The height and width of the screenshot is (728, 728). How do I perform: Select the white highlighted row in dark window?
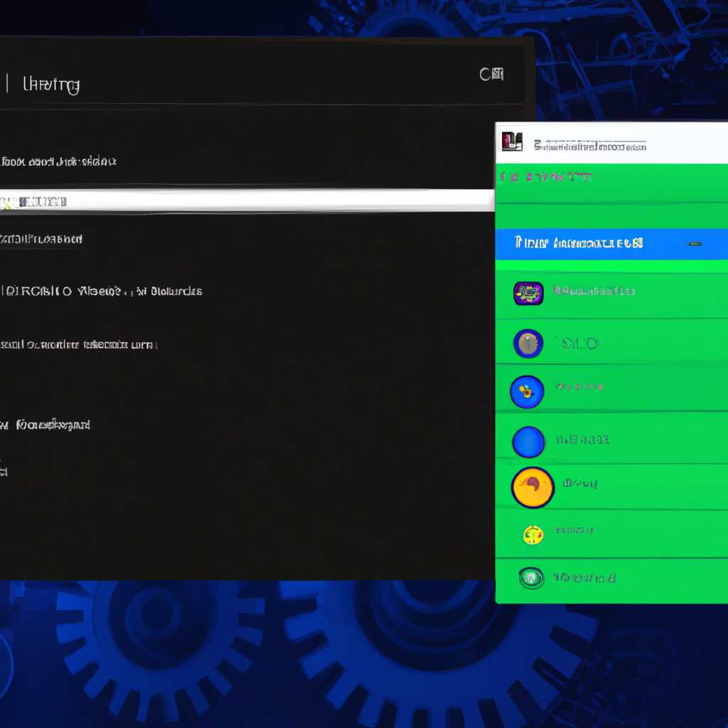click(246, 200)
